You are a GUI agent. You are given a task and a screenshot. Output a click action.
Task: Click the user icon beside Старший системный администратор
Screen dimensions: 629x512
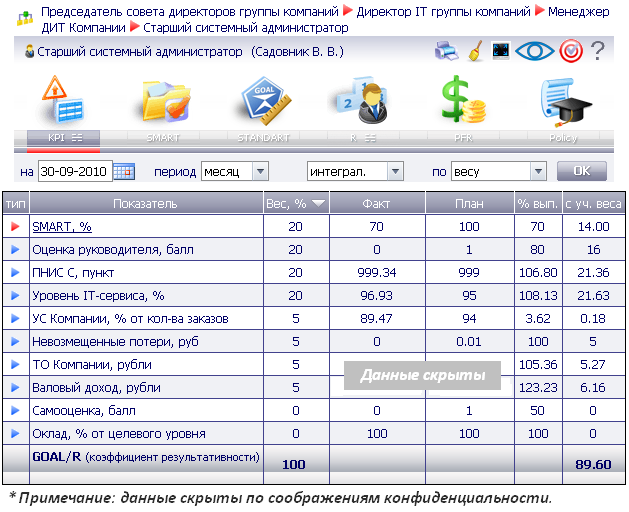click(29, 52)
